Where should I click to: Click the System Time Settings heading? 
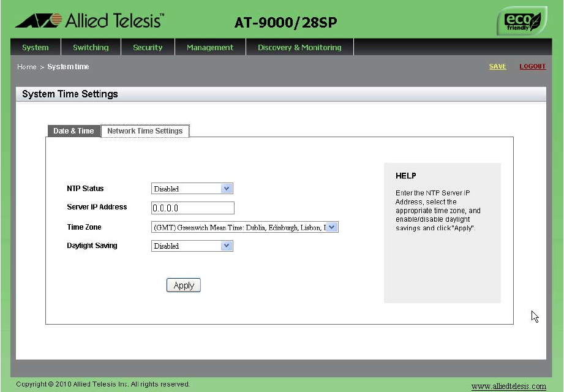coord(70,94)
